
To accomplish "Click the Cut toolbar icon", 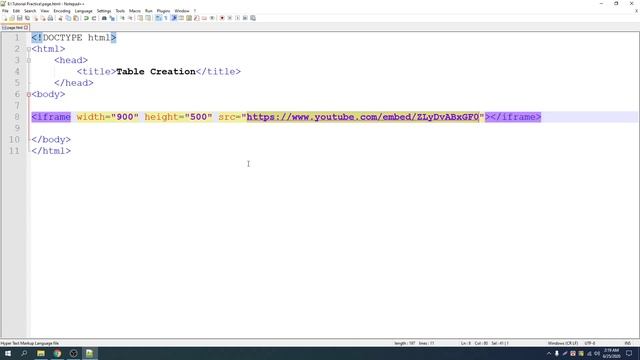I will coord(60,18).
